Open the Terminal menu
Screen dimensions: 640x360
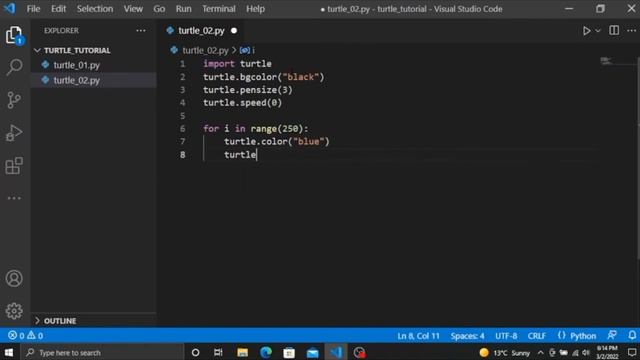(x=219, y=9)
